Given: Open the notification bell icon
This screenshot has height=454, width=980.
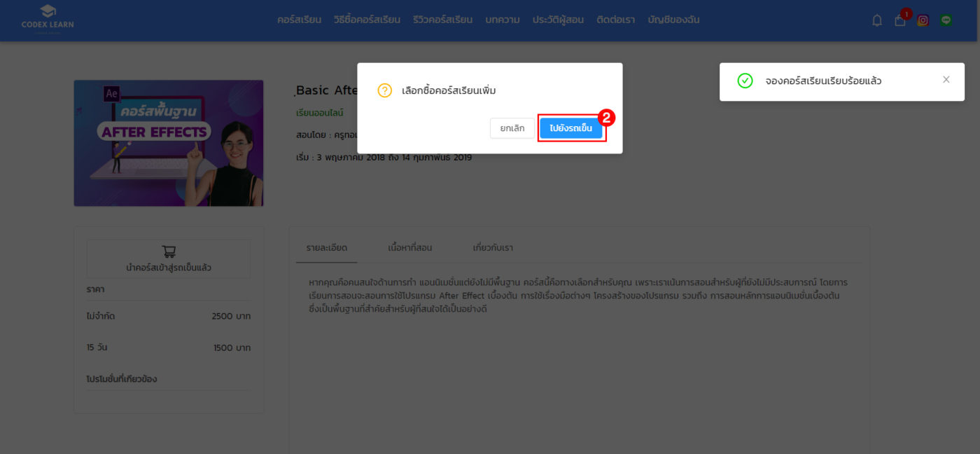Looking at the screenshot, I should [x=876, y=20].
